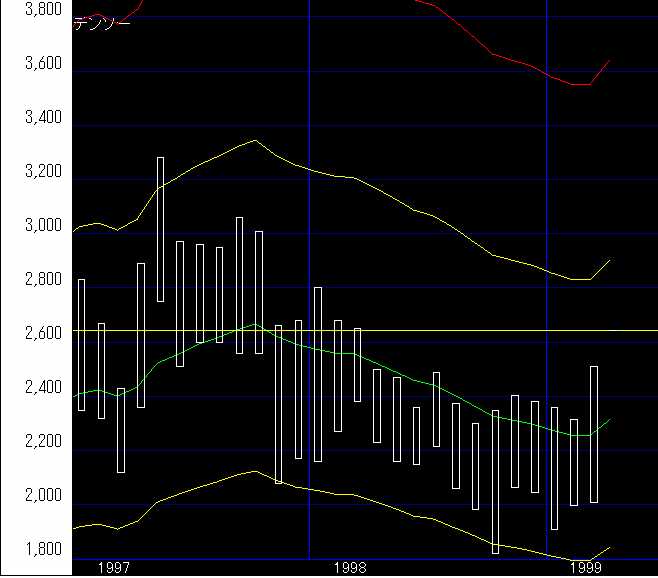This screenshot has width=658, height=578.
Task: Select the highest-reaching candlestick above 3,200
Action: click(160, 228)
